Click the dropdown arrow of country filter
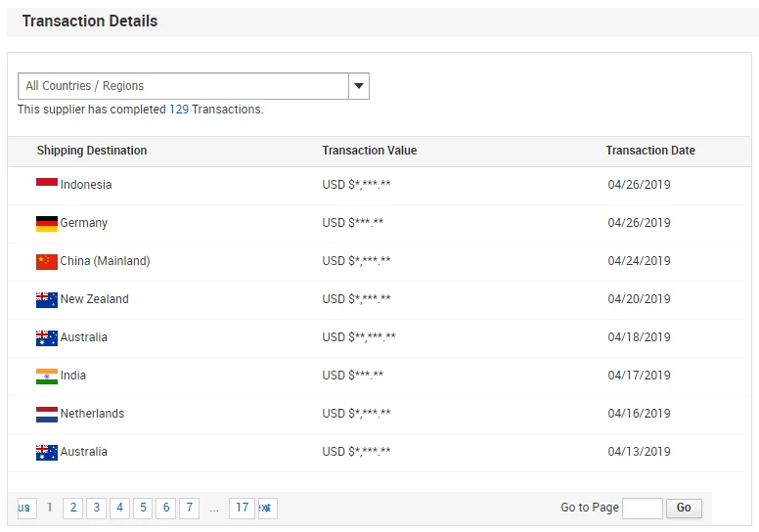The image size is (759, 532). coord(359,86)
